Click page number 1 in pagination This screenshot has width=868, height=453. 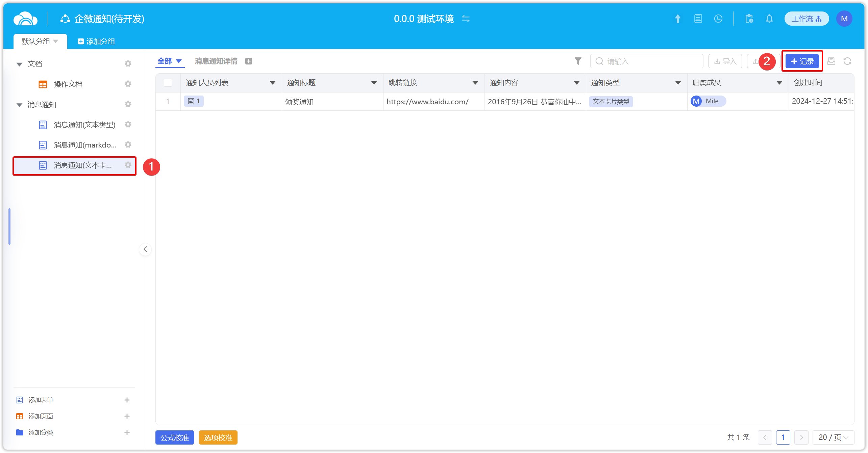[783, 437]
